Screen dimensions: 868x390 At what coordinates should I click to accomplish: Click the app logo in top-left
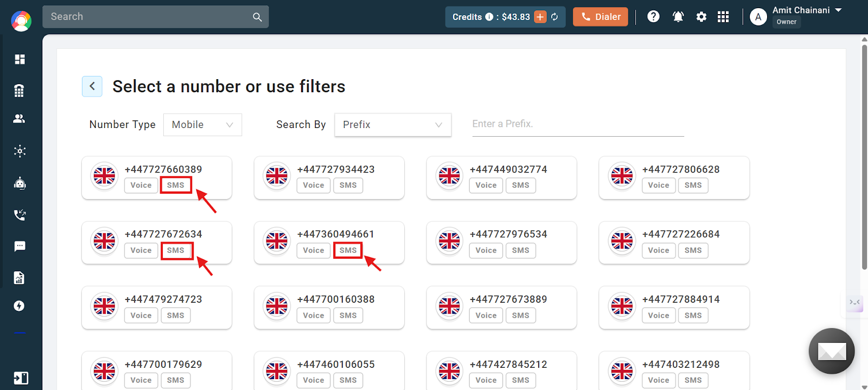(21, 21)
